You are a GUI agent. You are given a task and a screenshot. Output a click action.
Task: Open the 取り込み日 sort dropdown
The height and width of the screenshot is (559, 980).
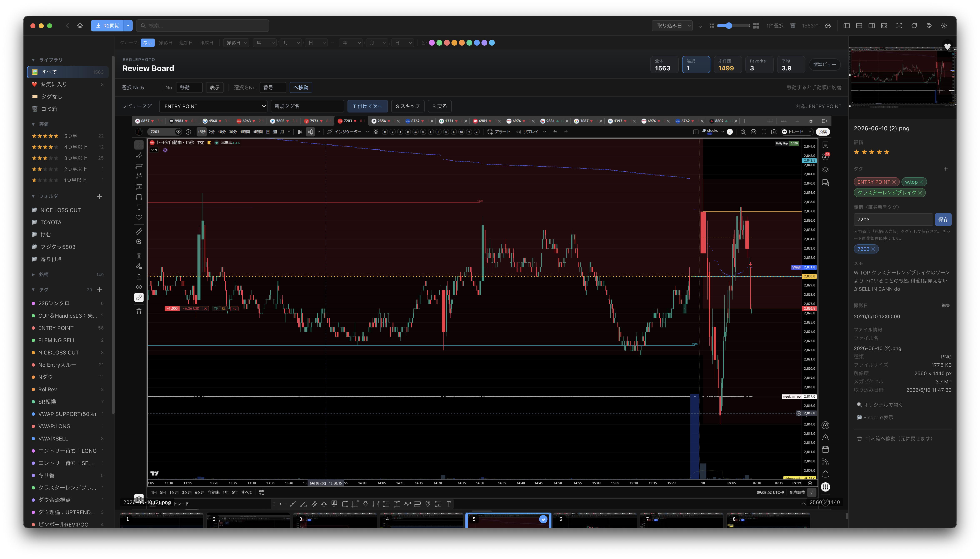[x=672, y=26]
